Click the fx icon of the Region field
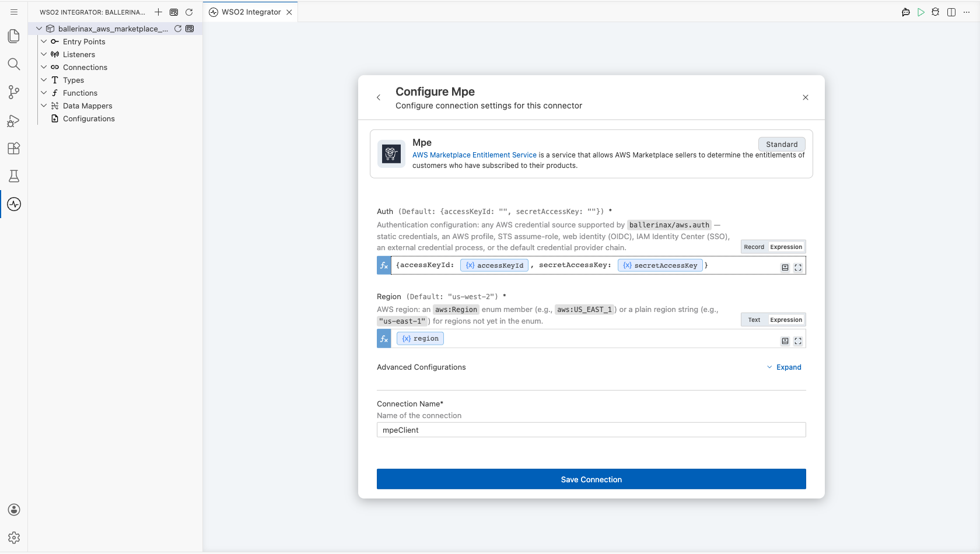The width and height of the screenshot is (980, 554). [384, 339]
